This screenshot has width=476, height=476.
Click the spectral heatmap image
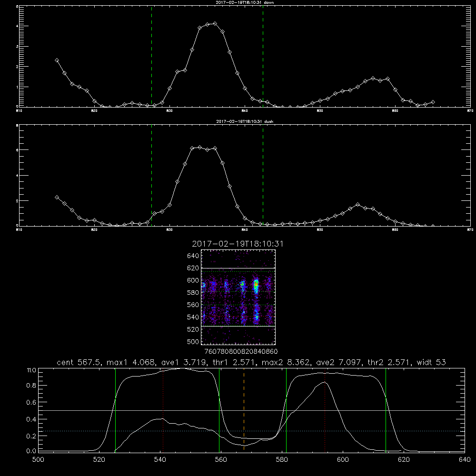pos(238,297)
